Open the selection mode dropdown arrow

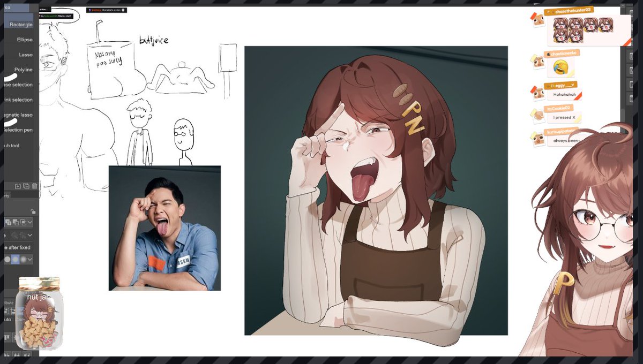click(30, 222)
